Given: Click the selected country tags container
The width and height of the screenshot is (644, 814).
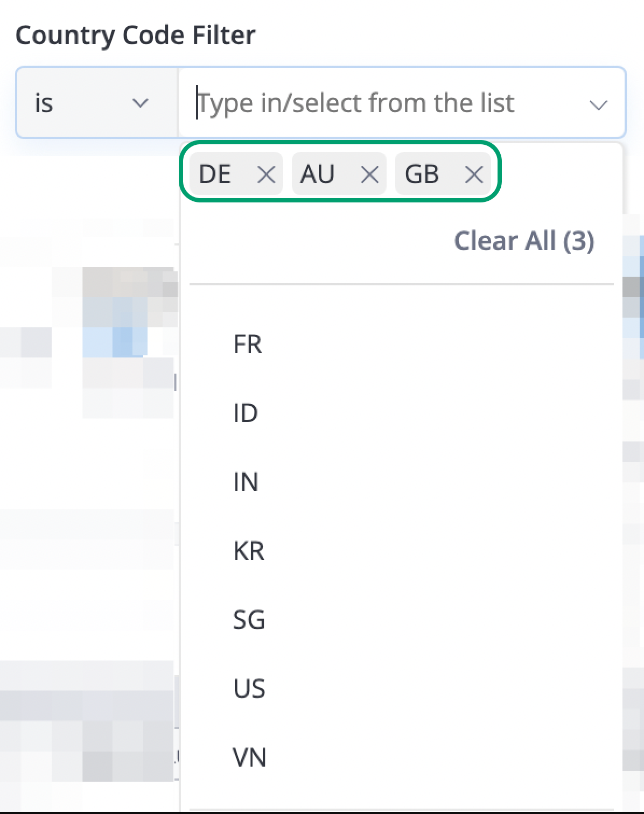Looking at the screenshot, I should click(x=340, y=171).
